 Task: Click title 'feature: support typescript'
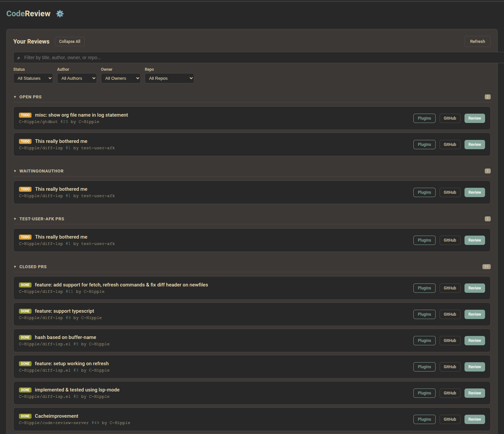tap(64, 311)
